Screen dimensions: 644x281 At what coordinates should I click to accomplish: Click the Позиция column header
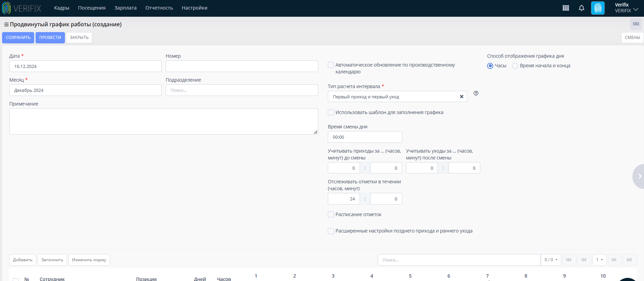click(x=146, y=279)
